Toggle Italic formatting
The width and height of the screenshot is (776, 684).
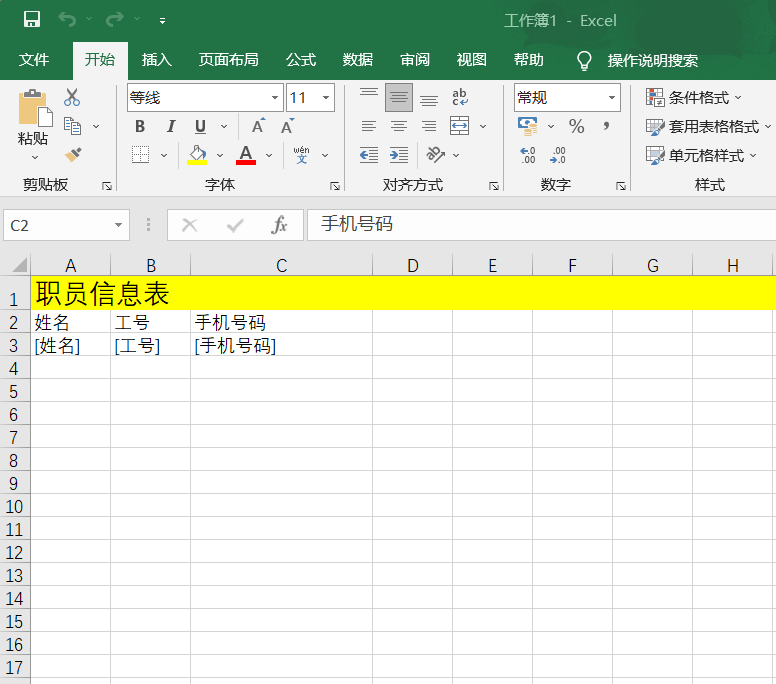[171, 126]
